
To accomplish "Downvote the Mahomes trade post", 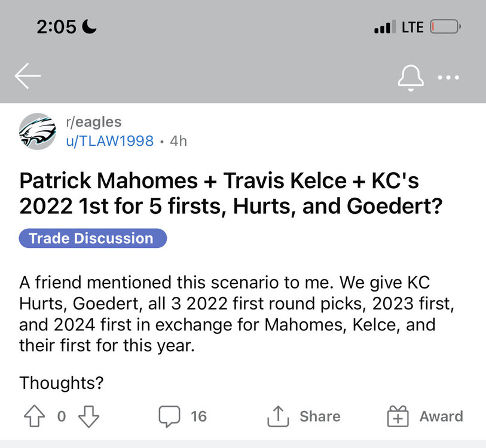I will coord(88,416).
